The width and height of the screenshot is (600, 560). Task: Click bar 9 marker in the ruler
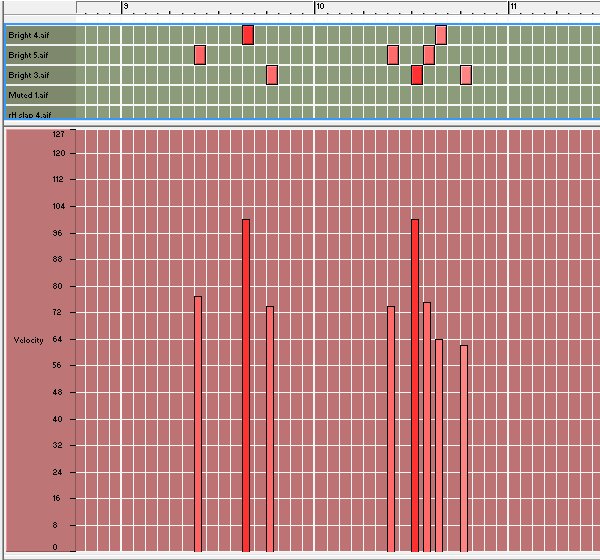click(125, 7)
